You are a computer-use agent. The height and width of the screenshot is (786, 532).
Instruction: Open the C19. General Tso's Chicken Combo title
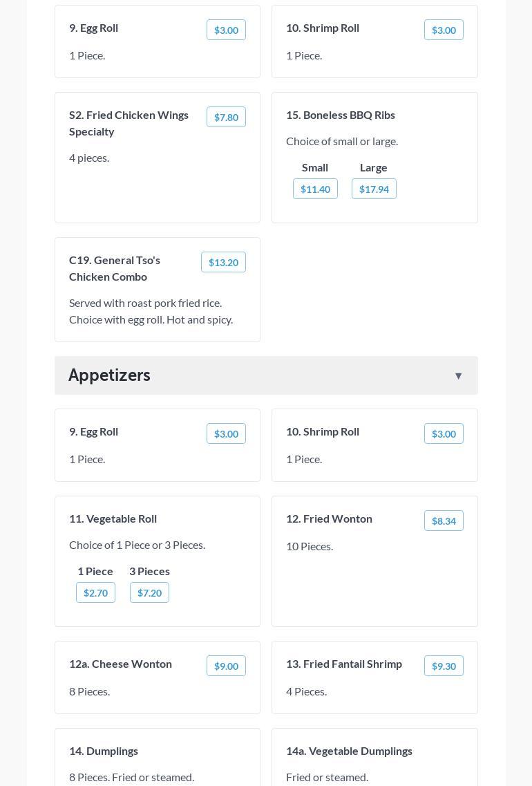tap(115, 268)
